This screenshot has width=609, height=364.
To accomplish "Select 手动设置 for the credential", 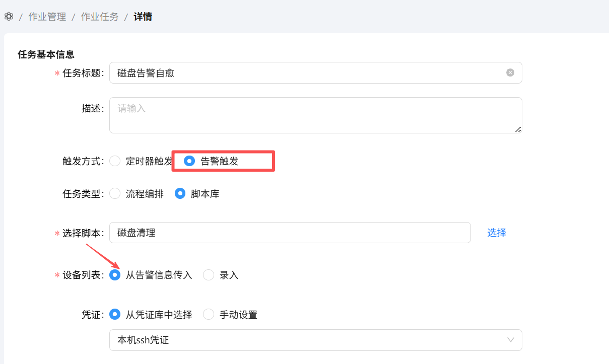I will (x=209, y=315).
